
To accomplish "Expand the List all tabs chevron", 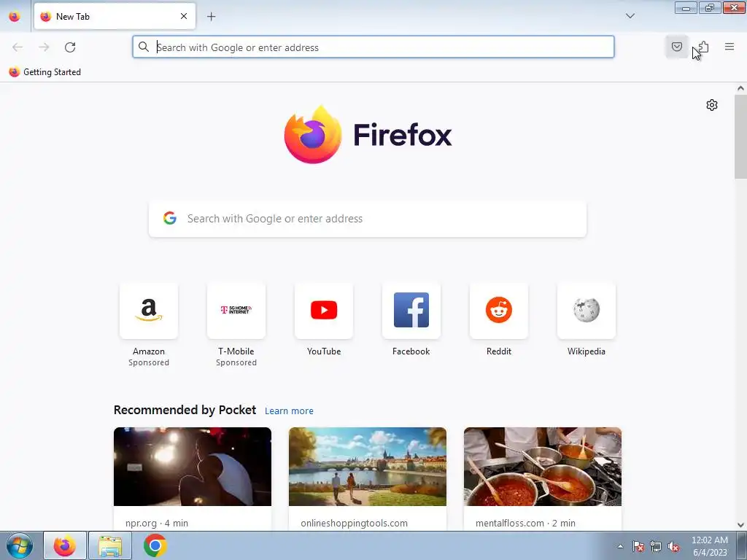I will click(630, 16).
